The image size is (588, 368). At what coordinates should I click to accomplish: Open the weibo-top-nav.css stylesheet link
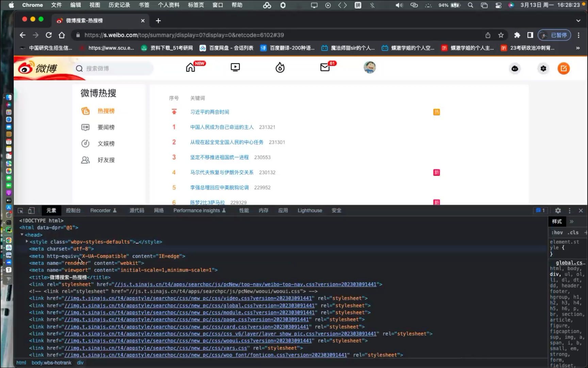coord(246,284)
